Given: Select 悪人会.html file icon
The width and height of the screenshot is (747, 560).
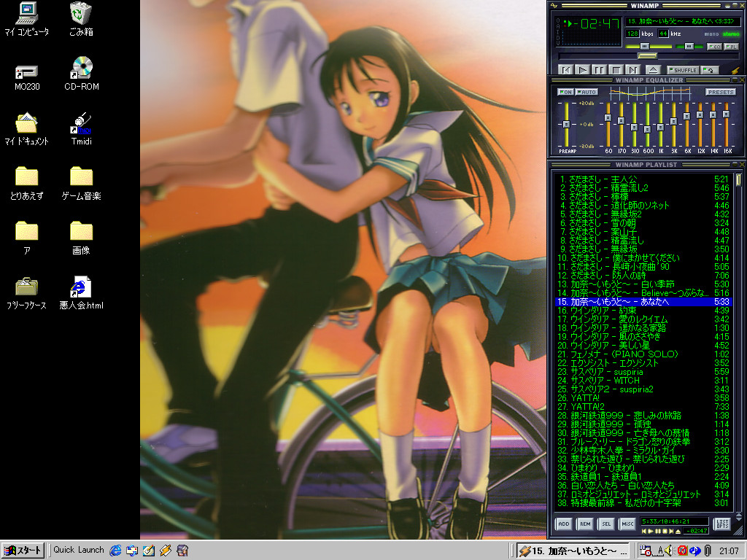Looking at the screenshot, I should pyautogui.click(x=82, y=294).
